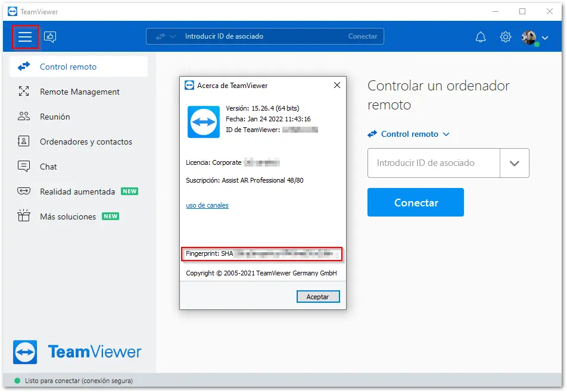Screen dimensions: 567x392
Task: Click Listo para conectar status text
Action: 79,381
